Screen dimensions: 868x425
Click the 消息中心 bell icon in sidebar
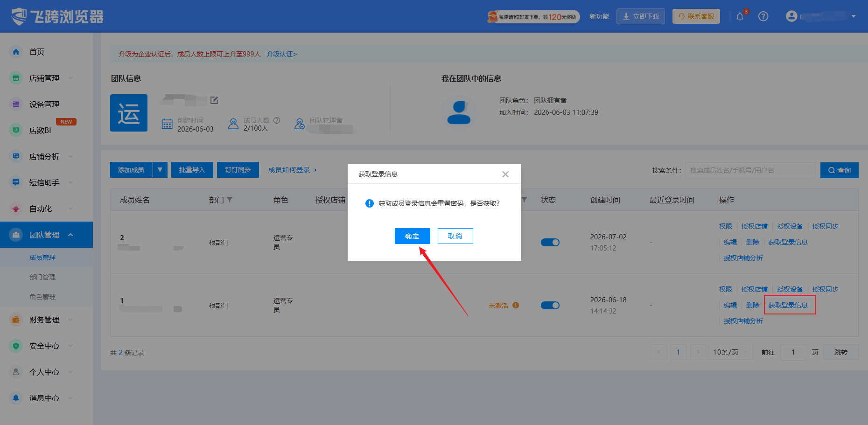coord(16,398)
